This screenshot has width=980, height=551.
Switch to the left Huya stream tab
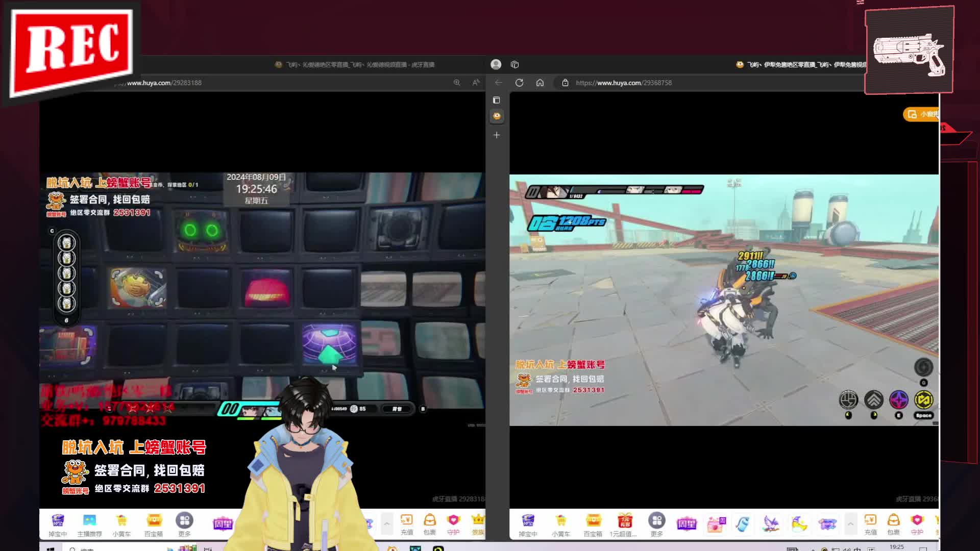[x=355, y=65]
